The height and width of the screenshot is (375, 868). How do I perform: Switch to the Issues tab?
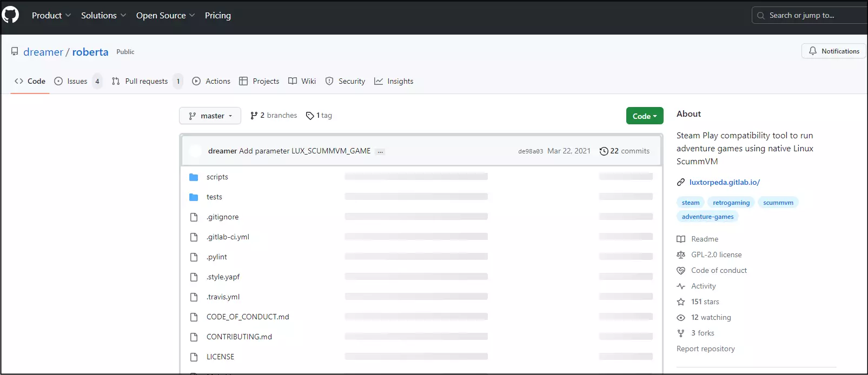click(x=77, y=81)
